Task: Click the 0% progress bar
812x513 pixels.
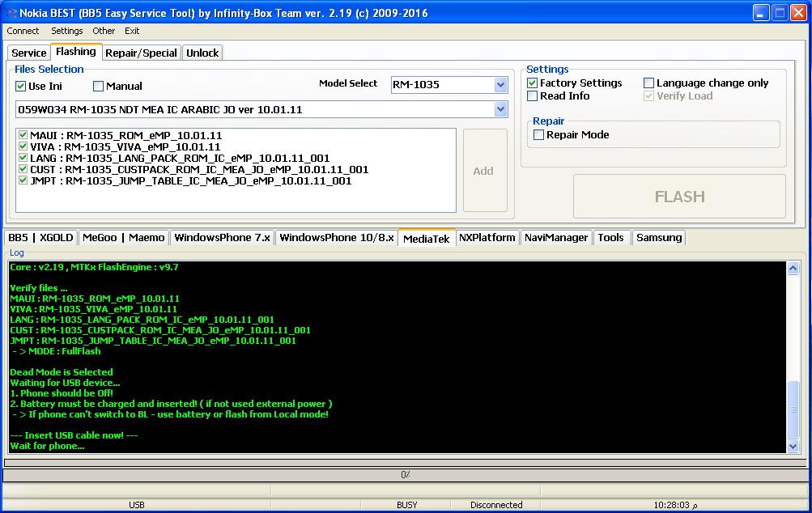Action: 405,475
